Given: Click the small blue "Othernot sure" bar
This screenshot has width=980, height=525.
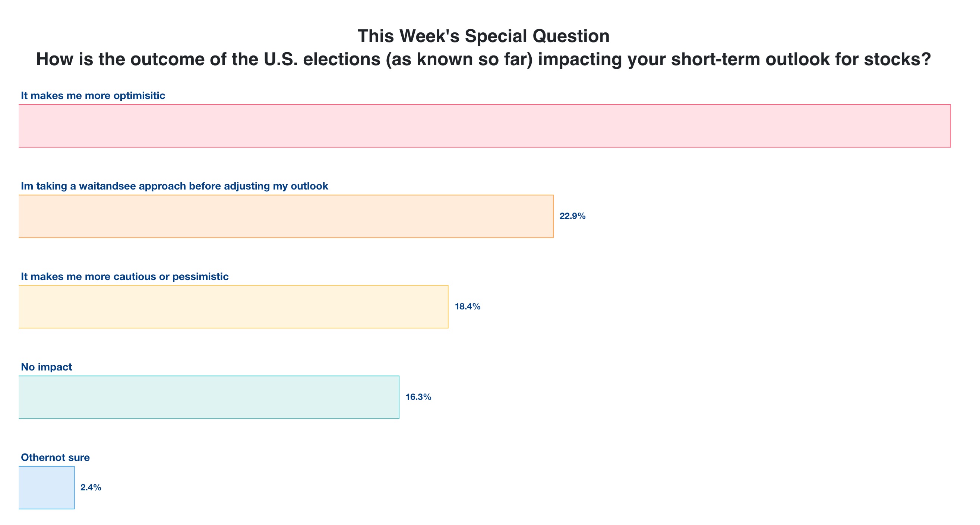Looking at the screenshot, I should tap(47, 488).
